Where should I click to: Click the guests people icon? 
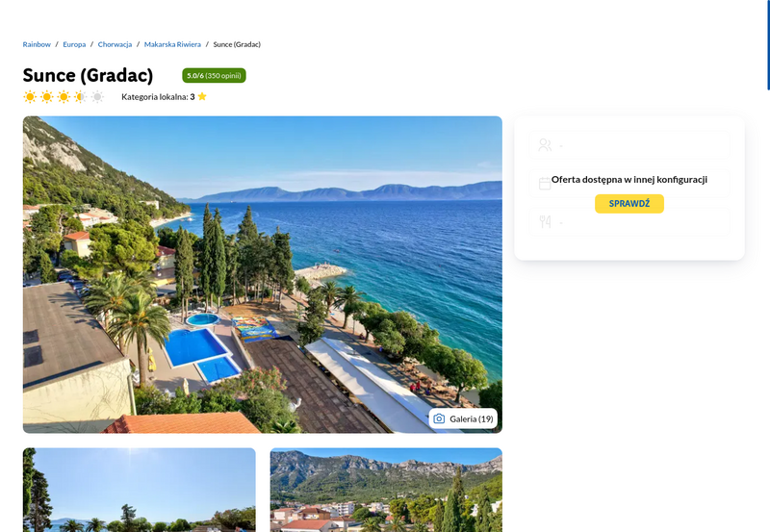(545, 144)
